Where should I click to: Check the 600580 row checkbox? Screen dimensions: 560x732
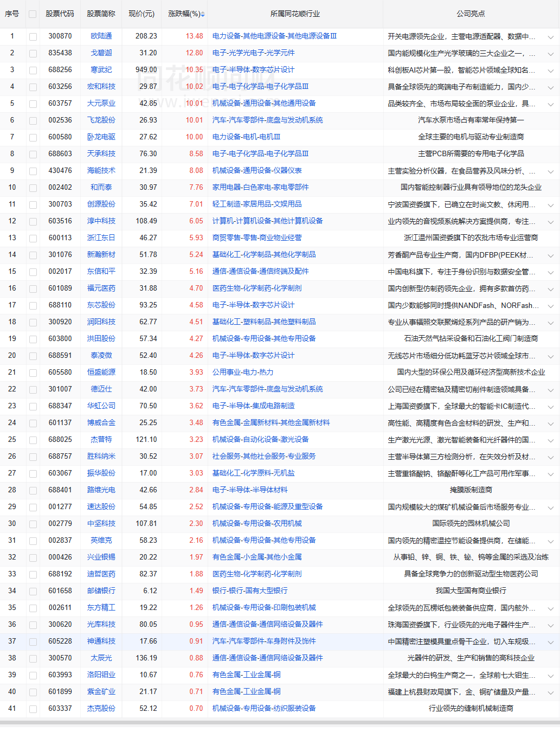point(33,137)
